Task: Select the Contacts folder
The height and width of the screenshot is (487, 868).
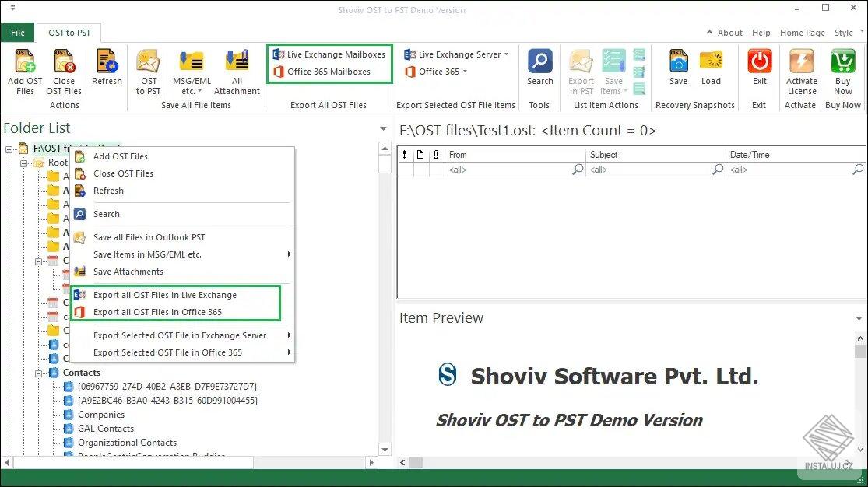Action: [82, 373]
